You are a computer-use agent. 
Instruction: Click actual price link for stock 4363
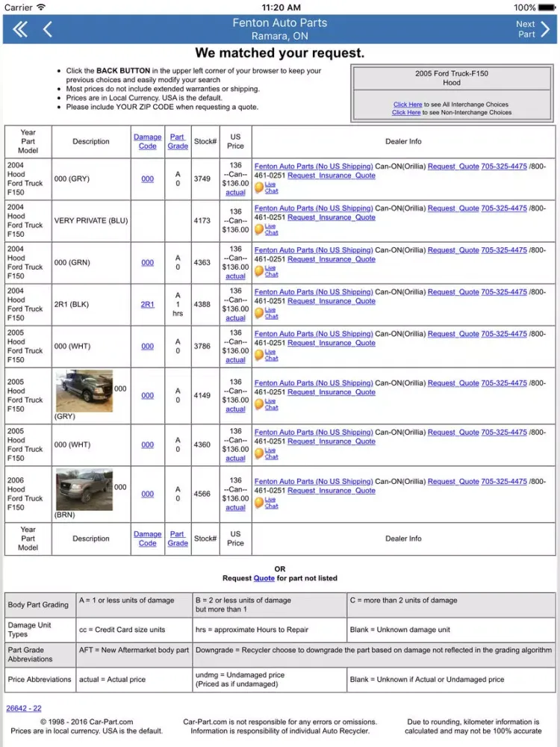[x=235, y=276]
